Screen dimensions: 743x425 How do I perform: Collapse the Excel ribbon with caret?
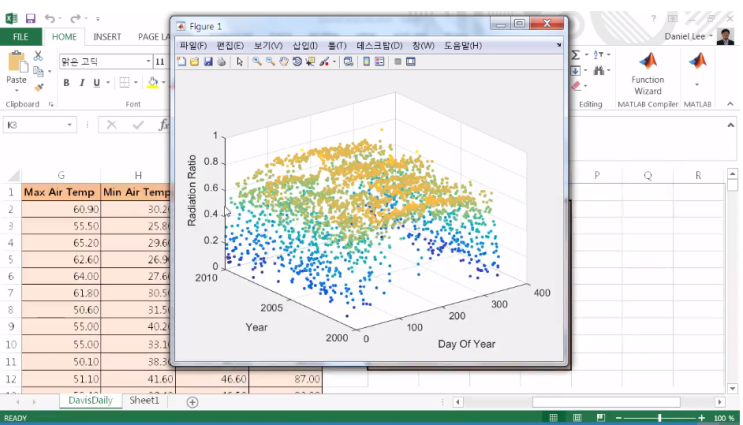click(730, 104)
